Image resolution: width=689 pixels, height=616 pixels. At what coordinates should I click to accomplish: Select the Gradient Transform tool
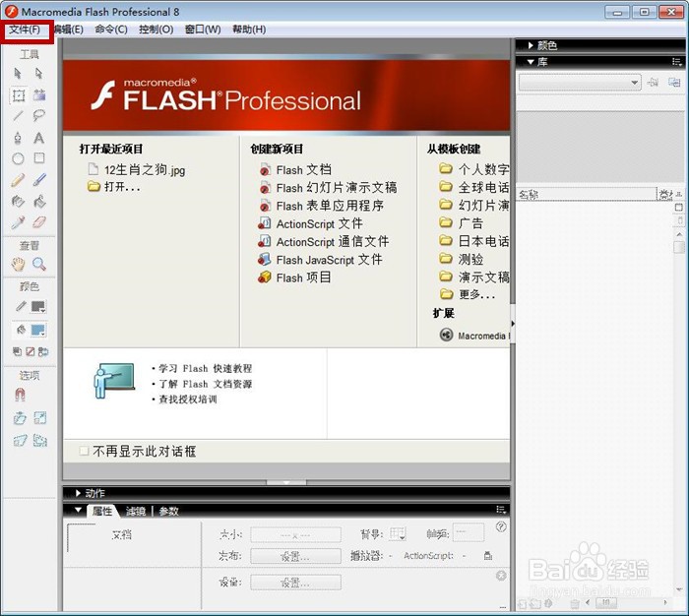tap(39, 94)
